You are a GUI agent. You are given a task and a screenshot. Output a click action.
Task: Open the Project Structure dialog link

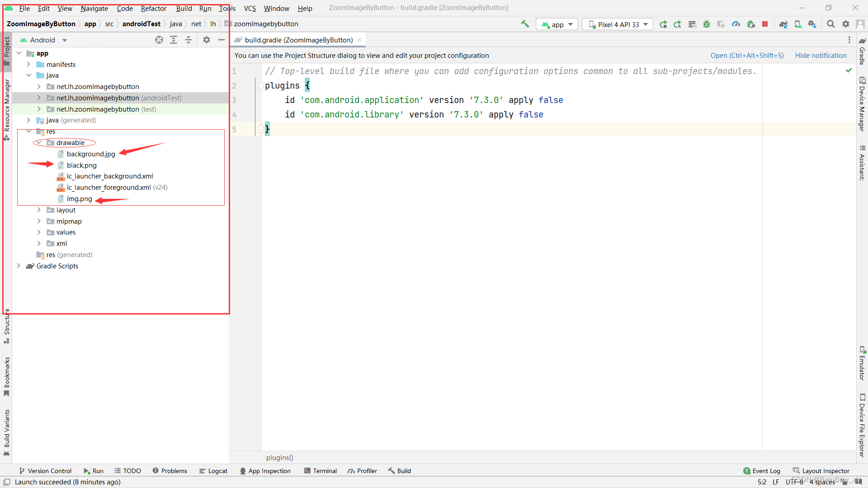747,55
